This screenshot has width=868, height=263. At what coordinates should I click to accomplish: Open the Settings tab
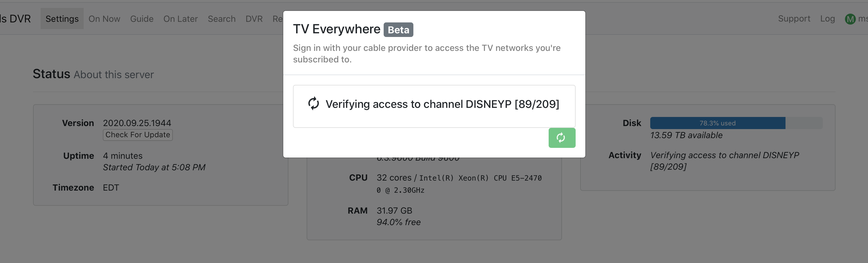pyautogui.click(x=62, y=19)
